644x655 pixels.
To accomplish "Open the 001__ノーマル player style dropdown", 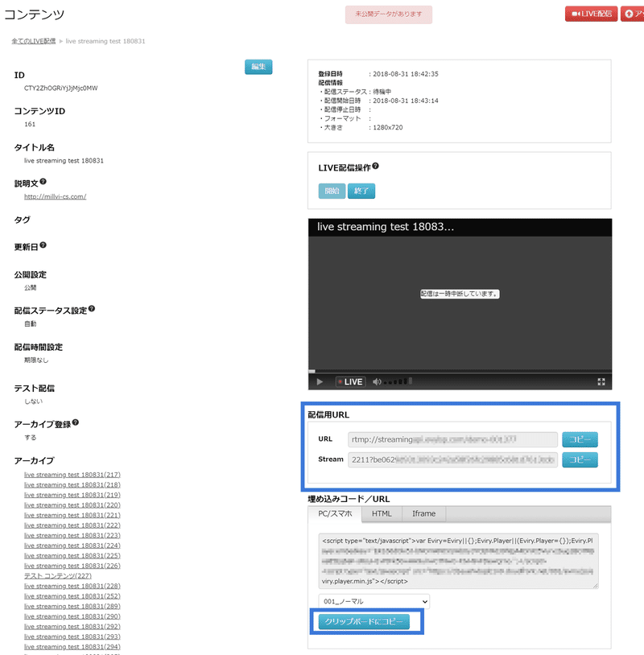I will [x=373, y=600].
